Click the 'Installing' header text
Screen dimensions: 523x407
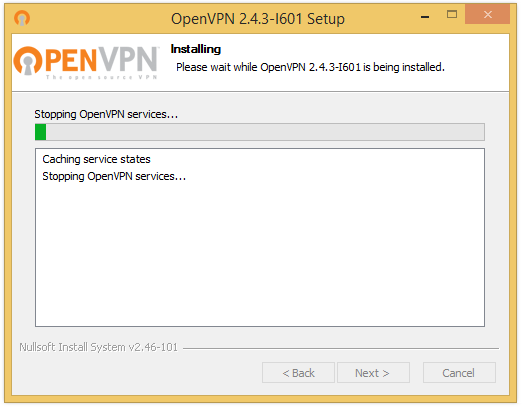coord(196,49)
